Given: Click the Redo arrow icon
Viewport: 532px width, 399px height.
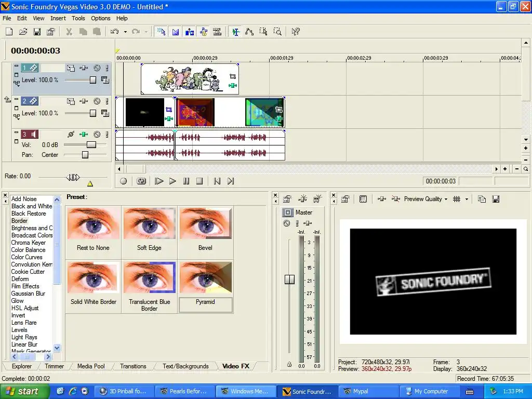Looking at the screenshot, I should (136, 32).
